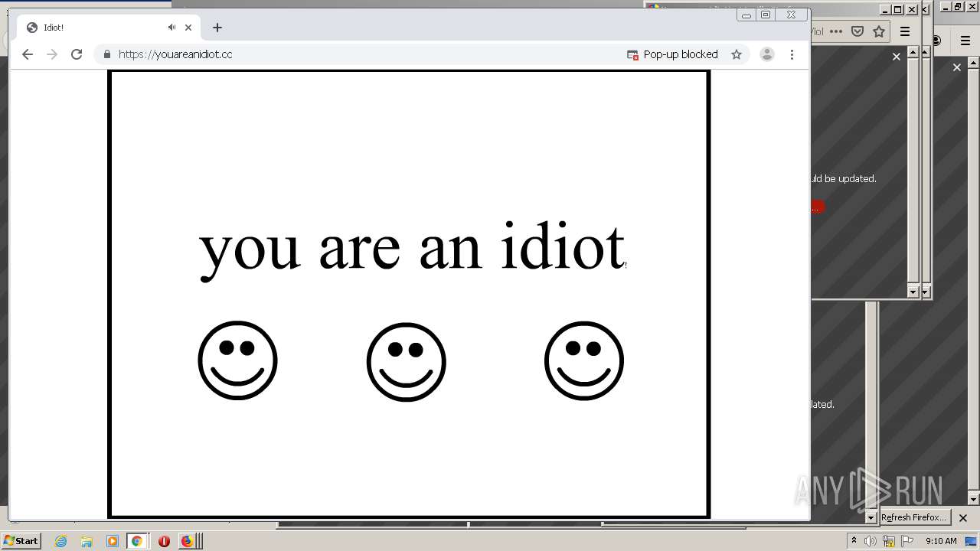Launch Internet Explorer from taskbar
This screenshot has width=980, height=551.
point(61,541)
